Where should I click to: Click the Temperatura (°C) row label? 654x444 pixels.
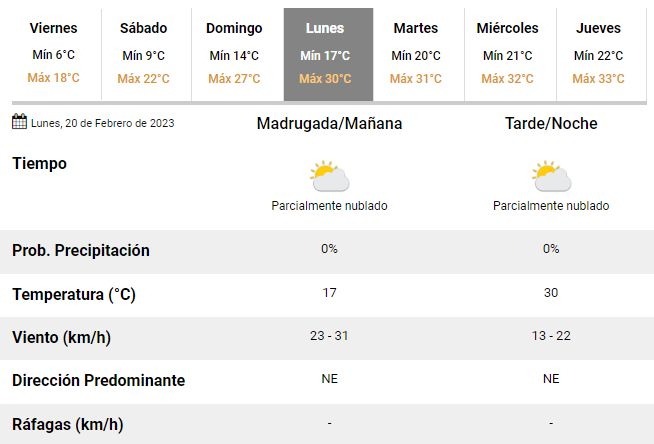click(x=73, y=294)
